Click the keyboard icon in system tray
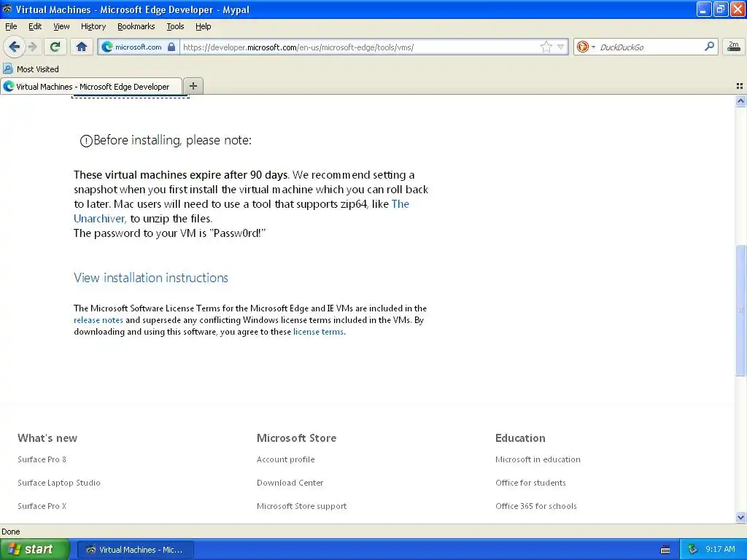 click(x=665, y=550)
